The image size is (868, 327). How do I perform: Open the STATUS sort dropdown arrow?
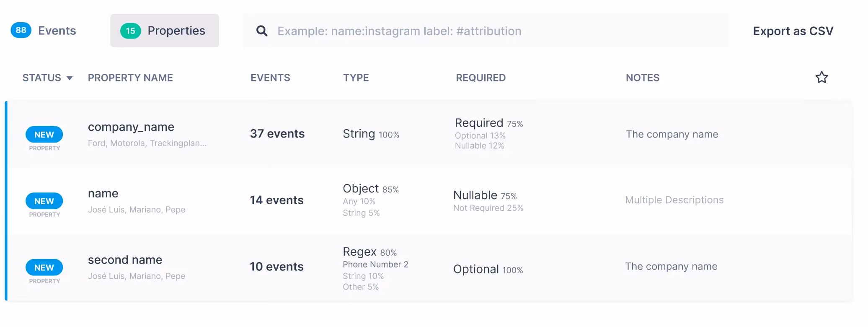(x=70, y=78)
